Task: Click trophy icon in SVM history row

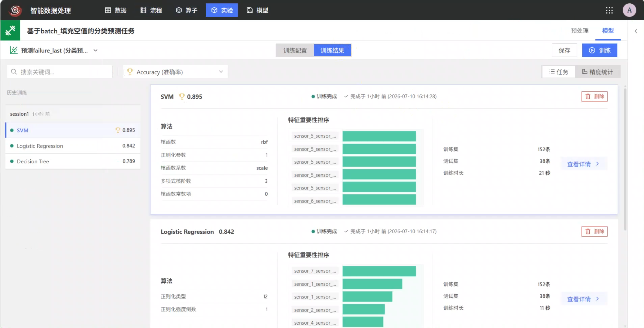Action: click(x=118, y=130)
